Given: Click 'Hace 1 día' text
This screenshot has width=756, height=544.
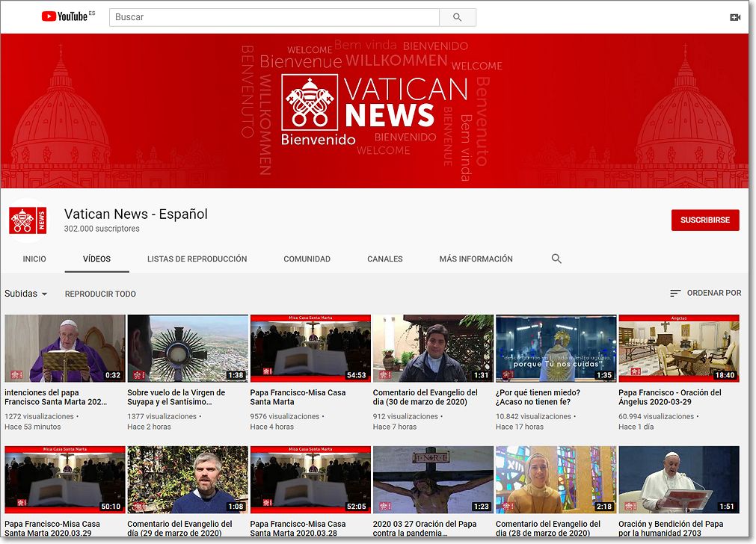Looking at the screenshot, I should [636, 427].
